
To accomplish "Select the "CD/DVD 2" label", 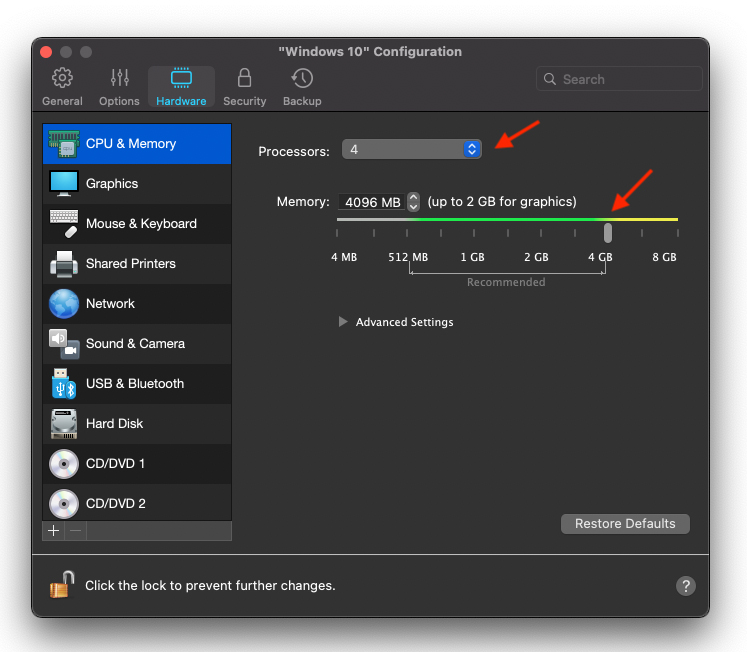I will pos(116,503).
